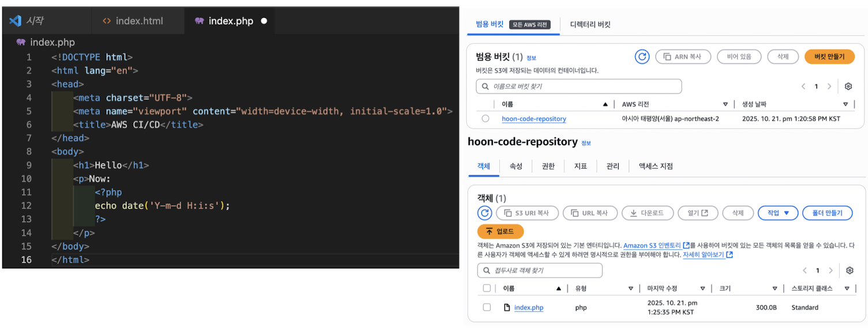Click the object 삭제 button beside 열기
868x329 pixels.
pos(738,213)
